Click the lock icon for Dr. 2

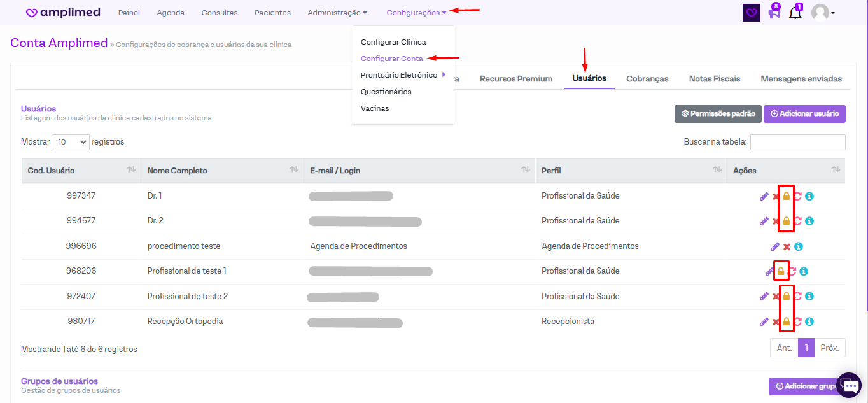point(786,221)
